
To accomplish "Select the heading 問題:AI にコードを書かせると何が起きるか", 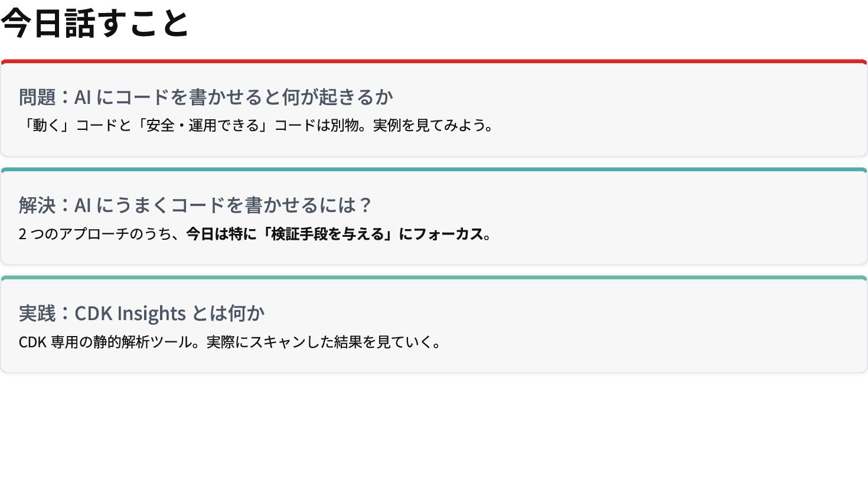I will pyautogui.click(x=205, y=97).
